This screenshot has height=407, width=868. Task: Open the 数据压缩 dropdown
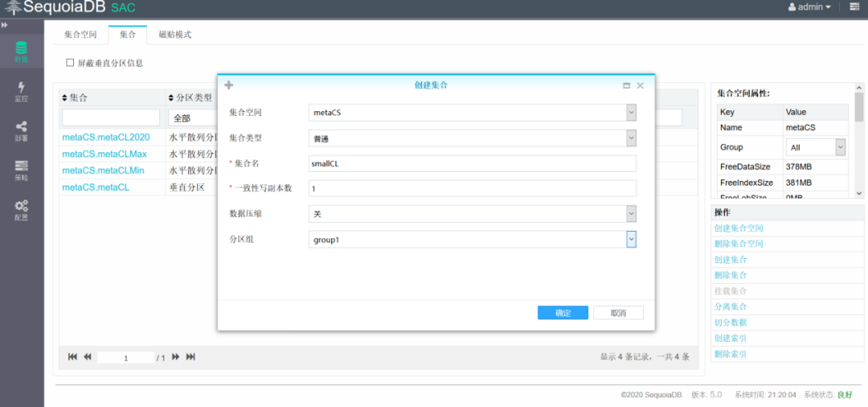point(473,214)
